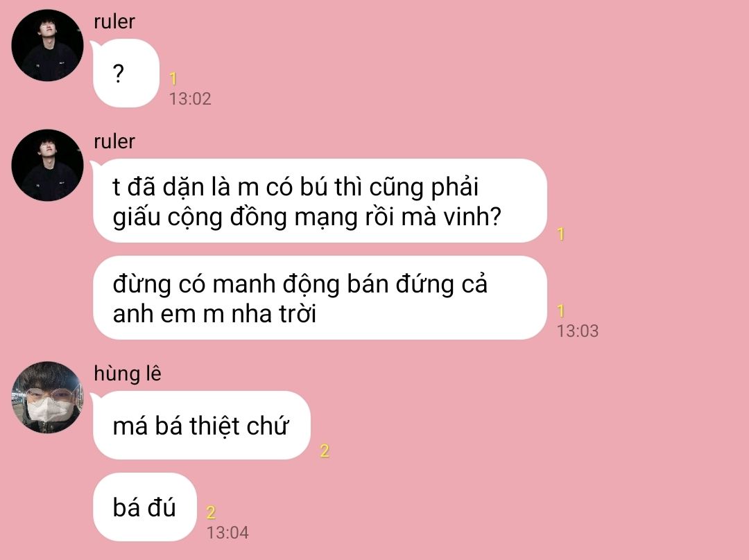This screenshot has height=560, width=749.
Task: Click the unread count 1 beside "mà vinh?"
Action: click(x=561, y=234)
